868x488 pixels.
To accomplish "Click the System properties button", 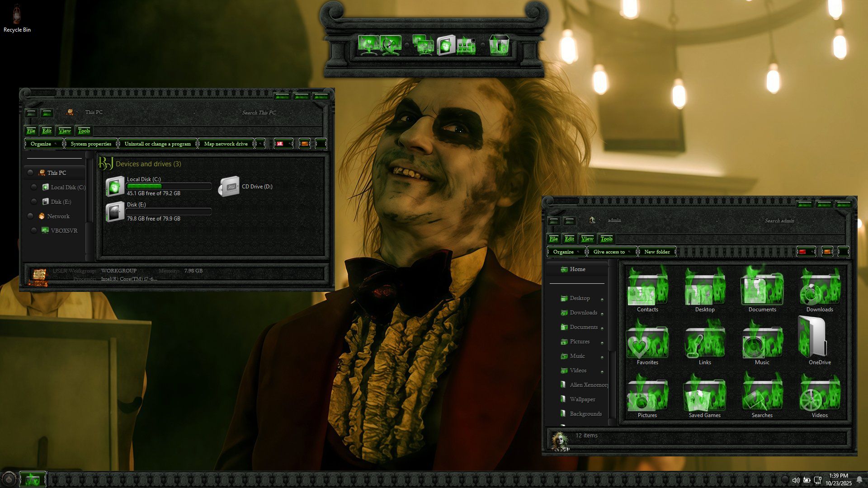I will click(91, 144).
